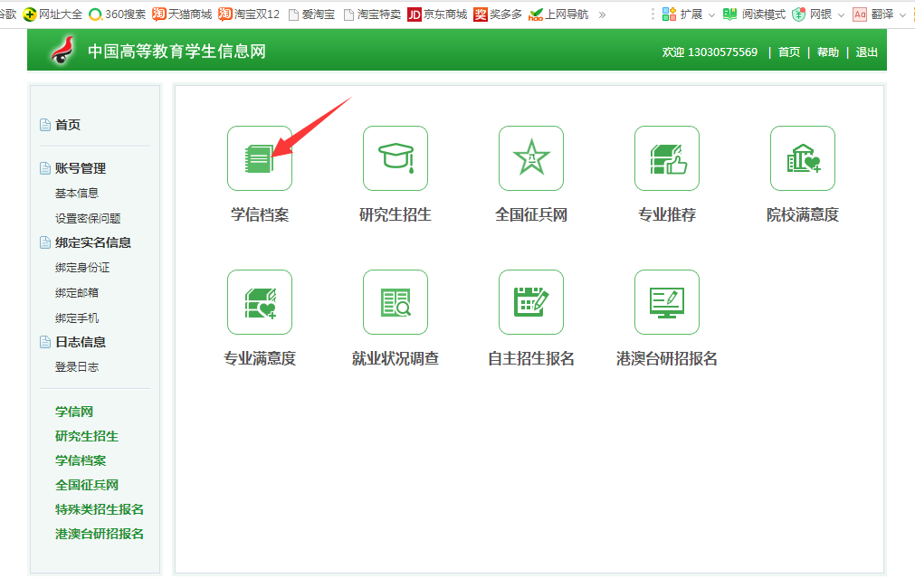Open the 自主招生报名 calendar icon
This screenshot has width=915, height=588.
(531, 302)
